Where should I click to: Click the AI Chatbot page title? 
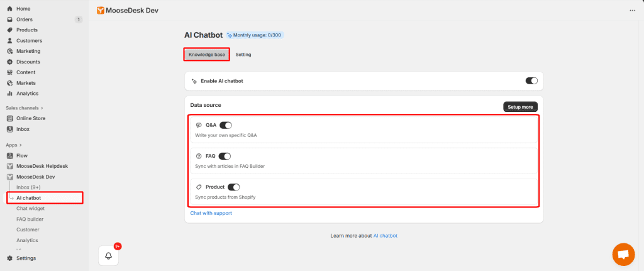pyautogui.click(x=203, y=35)
